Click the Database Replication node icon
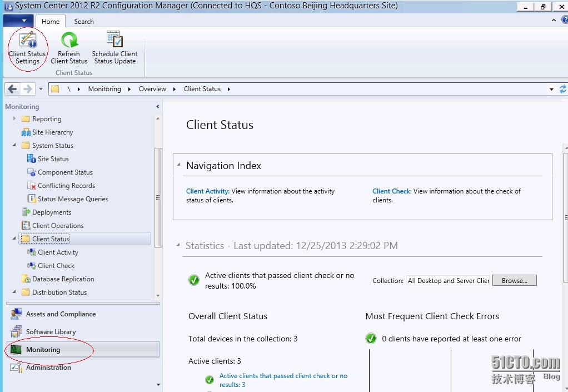568x392 pixels. click(26, 279)
